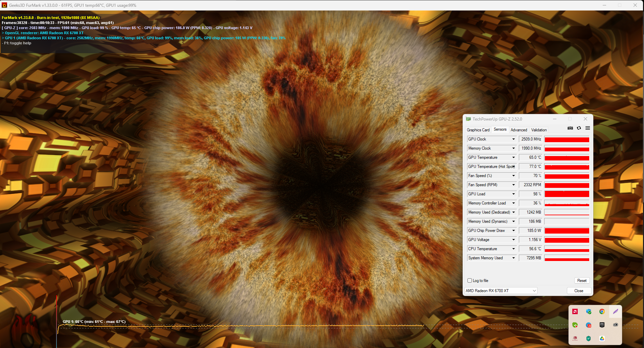Click the green checkmark tray icon with red dot
This screenshot has width=644, height=348.
pos(575,325)
